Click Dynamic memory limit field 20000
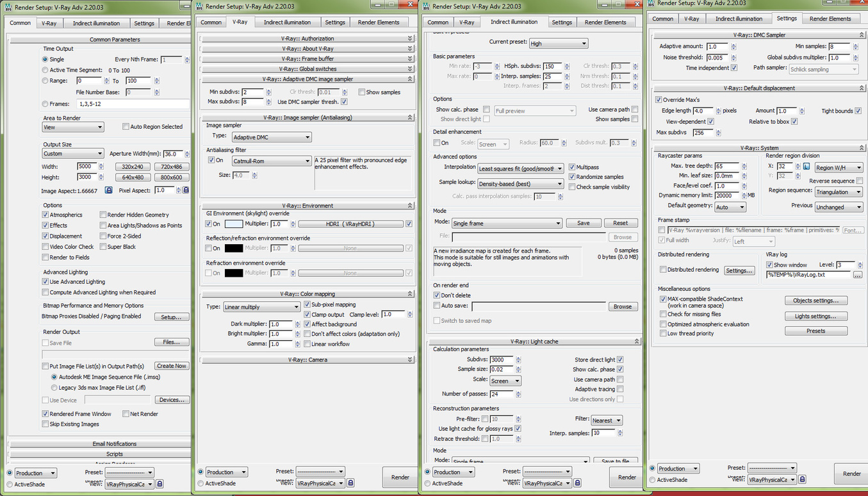 tap(727, 195)
